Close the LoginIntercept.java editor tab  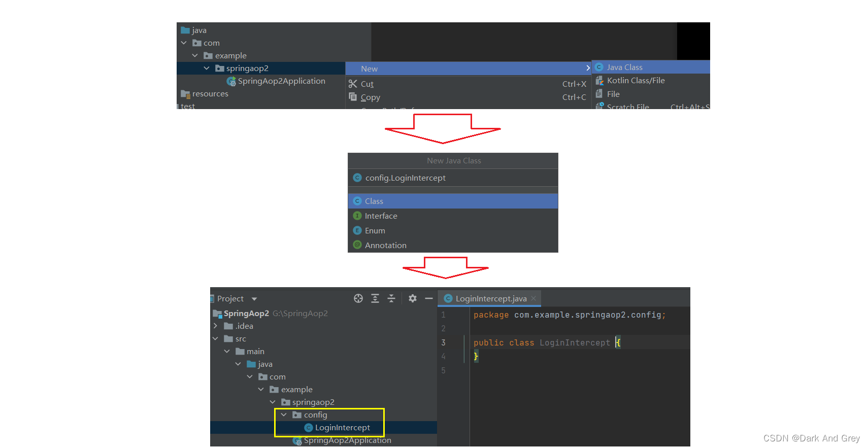tap(533, 298)
